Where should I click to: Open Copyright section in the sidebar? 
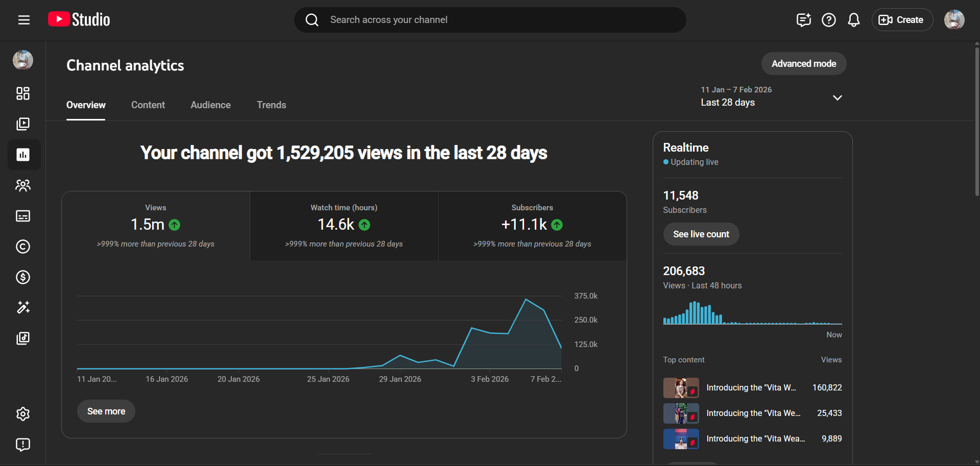tap(23, 247)
